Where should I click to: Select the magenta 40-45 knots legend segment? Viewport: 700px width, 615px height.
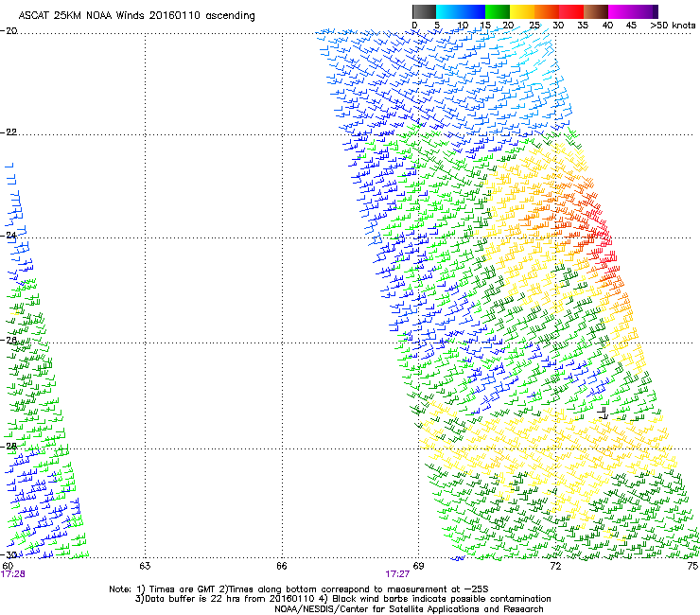point(621,11)
